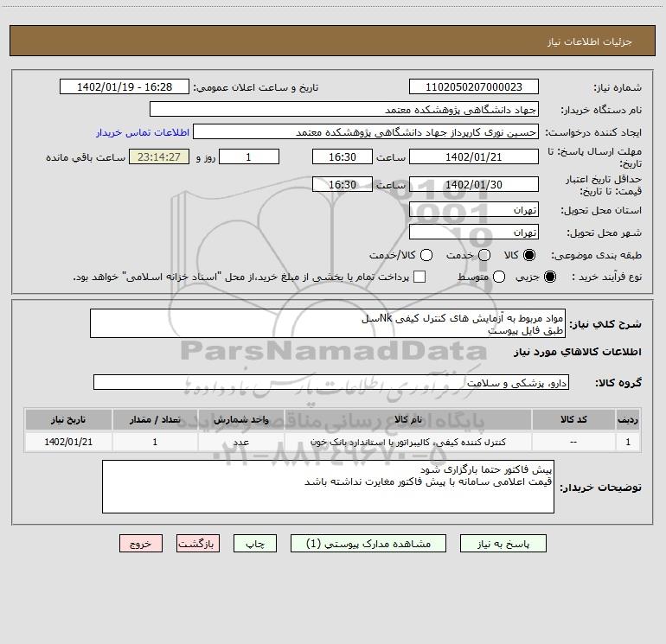Click the item name cell کنترل کننده کیفی
Screen dimensions: 666x644
[407, 442]
